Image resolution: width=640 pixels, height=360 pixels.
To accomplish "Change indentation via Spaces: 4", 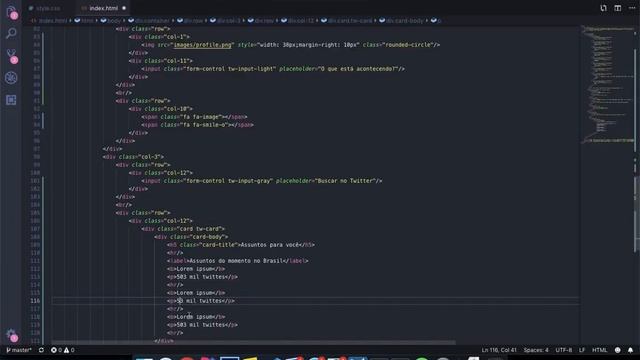I will tap(536, 350).
